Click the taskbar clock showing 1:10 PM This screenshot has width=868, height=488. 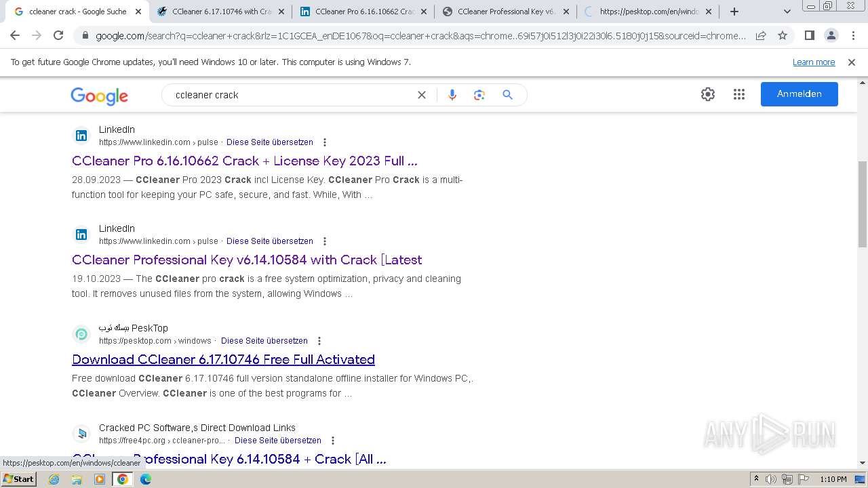click(x=833, y=479)
